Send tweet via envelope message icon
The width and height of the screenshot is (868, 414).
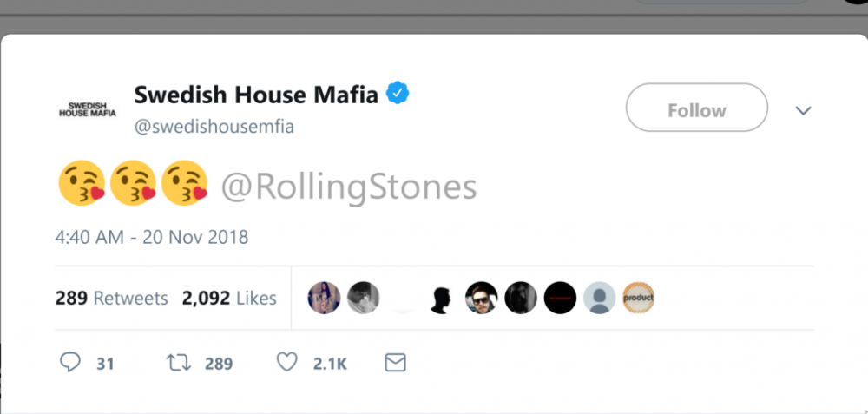(x=395, y=363)
